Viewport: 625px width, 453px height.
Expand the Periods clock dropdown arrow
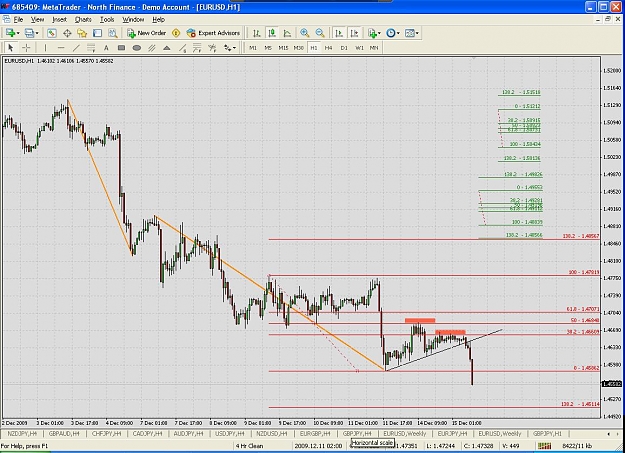pyautogui.click(x=398, y=33)
